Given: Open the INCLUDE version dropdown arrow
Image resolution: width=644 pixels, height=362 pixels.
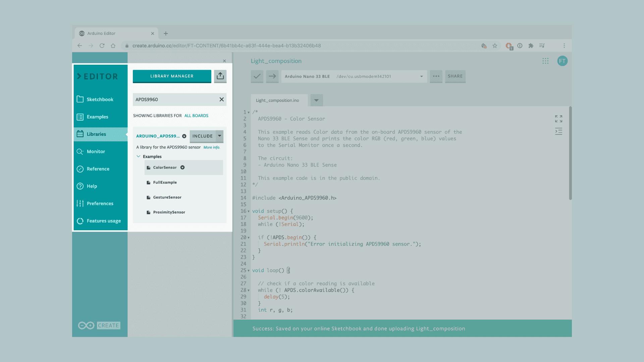Looking at the screenshot, I should (219, 136).
